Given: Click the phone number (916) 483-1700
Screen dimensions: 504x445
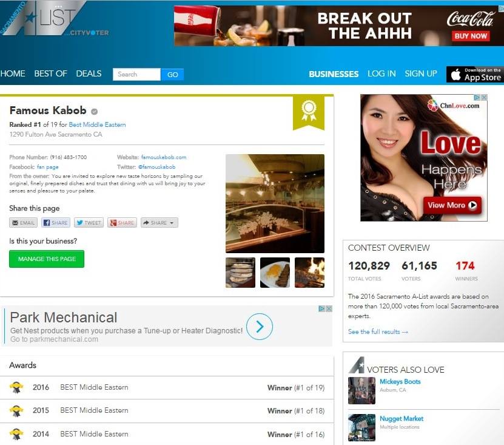Looking at the screenshot, I should pyautogui.click(x=69, y=157).
